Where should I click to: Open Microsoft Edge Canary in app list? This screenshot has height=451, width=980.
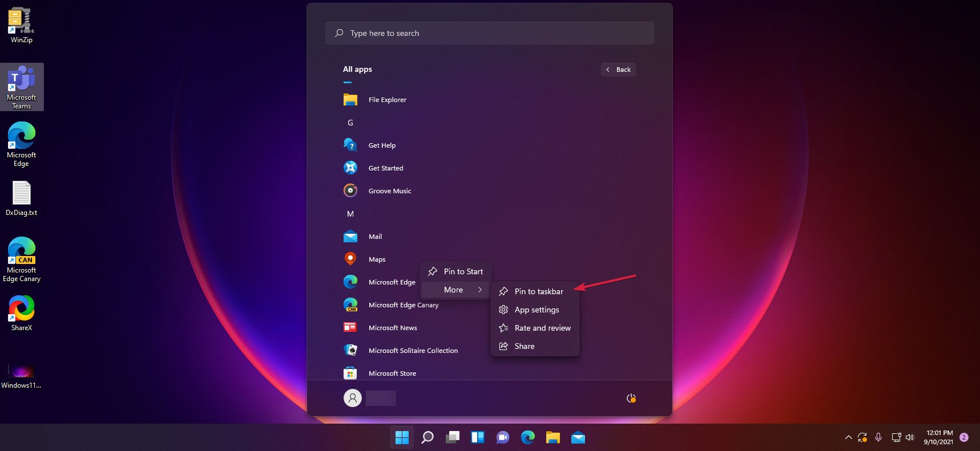(391, 305)
